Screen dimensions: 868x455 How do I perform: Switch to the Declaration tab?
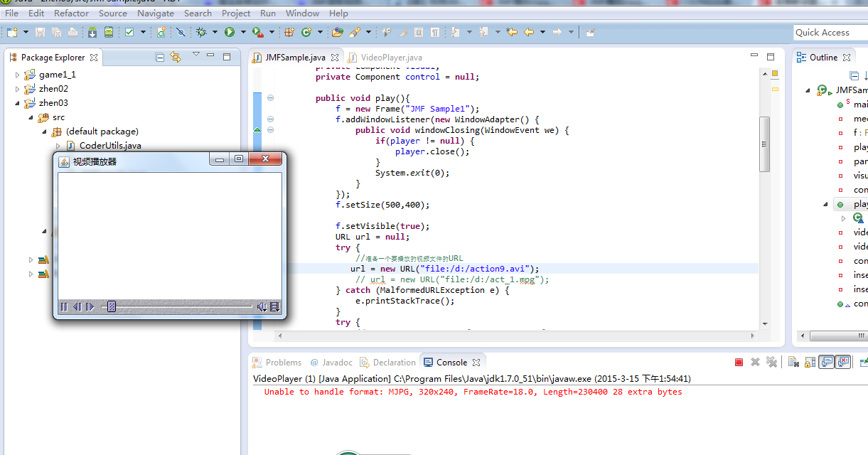click(388, 363)
